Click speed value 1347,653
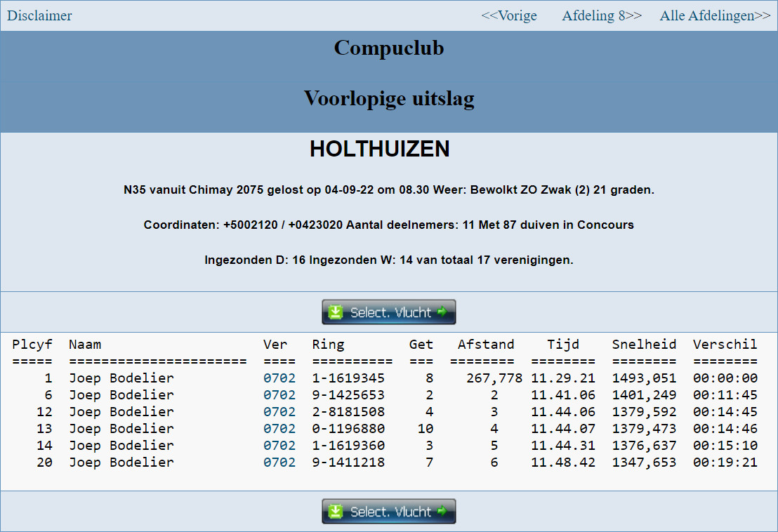Viewport: 778px width, 532px height. [644, 463]
